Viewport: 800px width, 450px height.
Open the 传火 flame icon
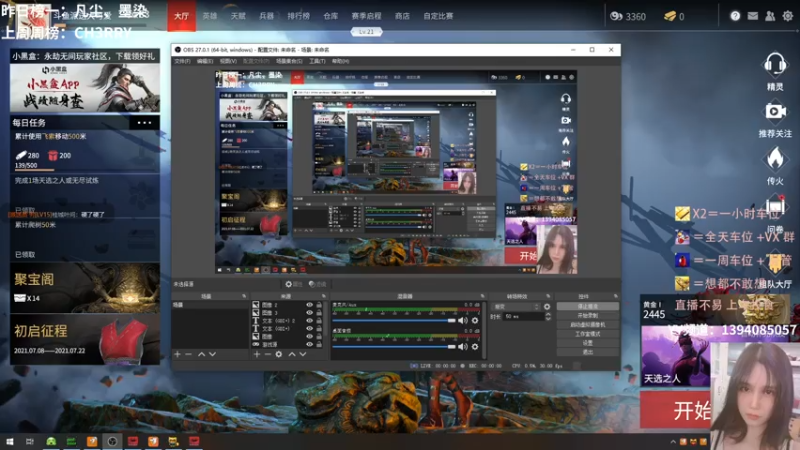click(x=775, y=159)
